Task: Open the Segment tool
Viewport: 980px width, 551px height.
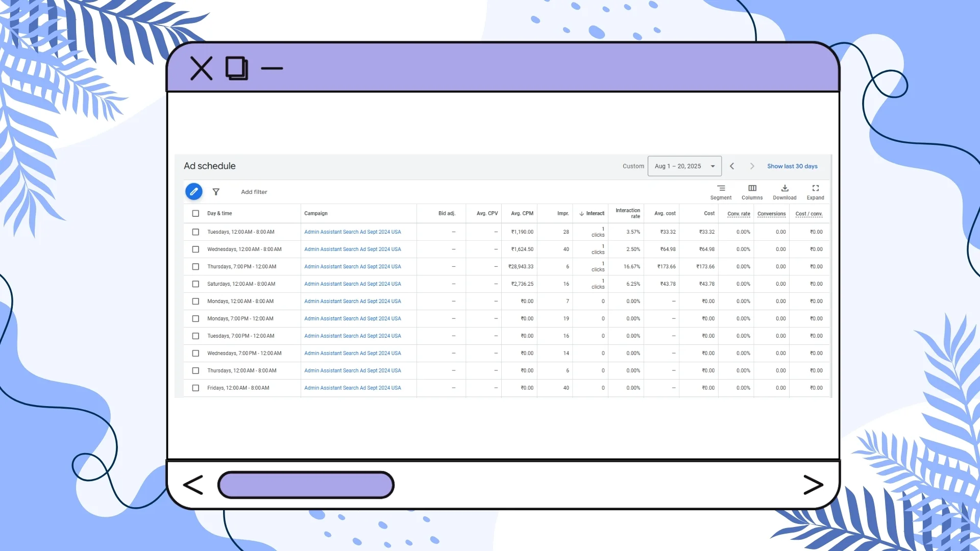Action: [x=721, y=192]
